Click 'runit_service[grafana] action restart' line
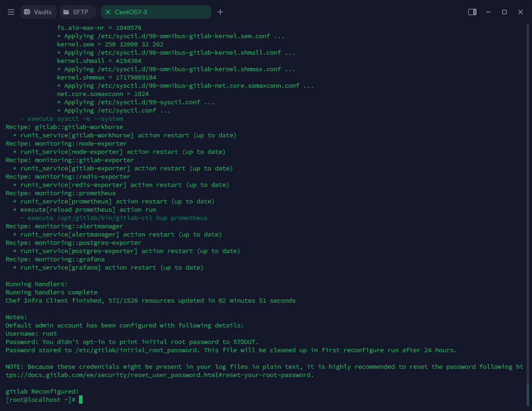 108,267
